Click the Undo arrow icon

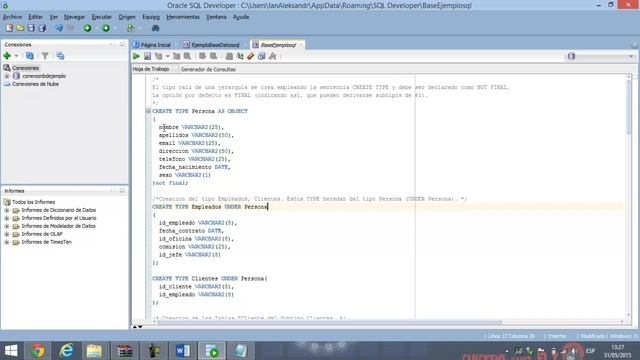point(59,28)
